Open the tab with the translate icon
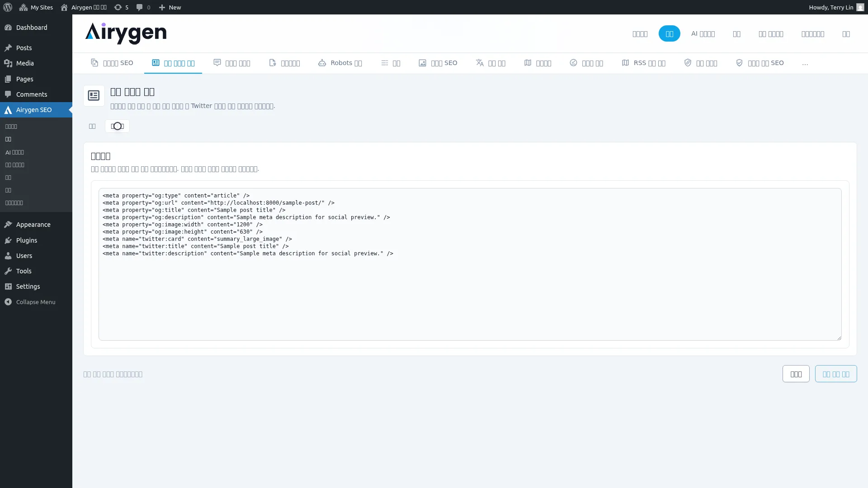This screenshot has height=488, width=868. point(491,63)
